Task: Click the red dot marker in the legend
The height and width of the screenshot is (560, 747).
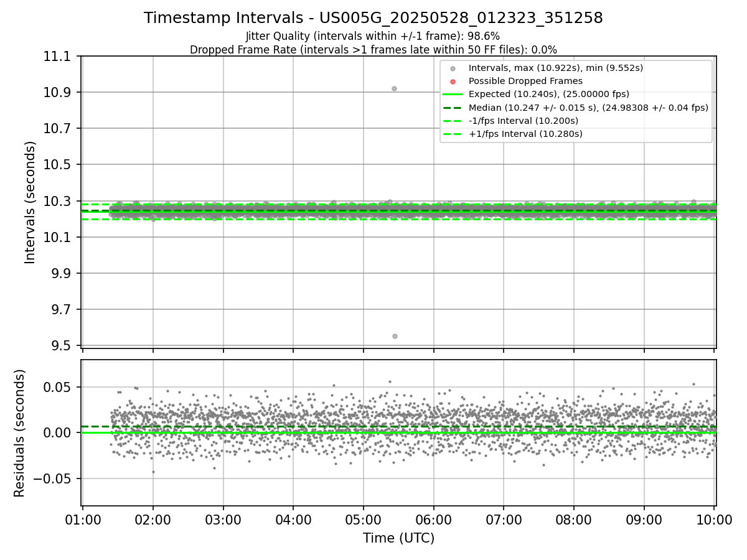Action: [x=453, y=82]
